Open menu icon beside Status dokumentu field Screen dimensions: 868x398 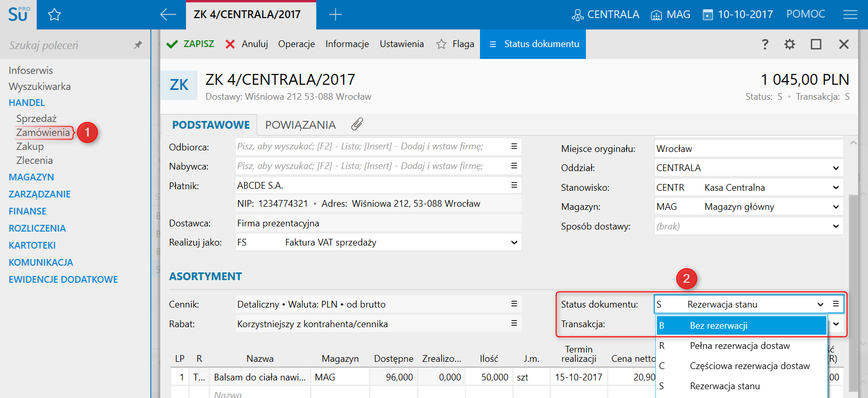click(835, 304)
